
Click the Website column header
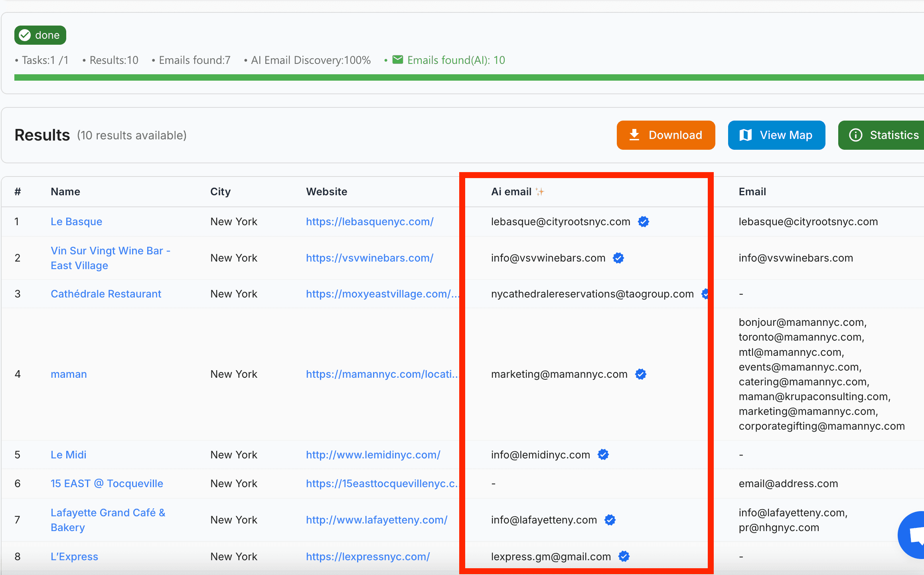[326, 192]
